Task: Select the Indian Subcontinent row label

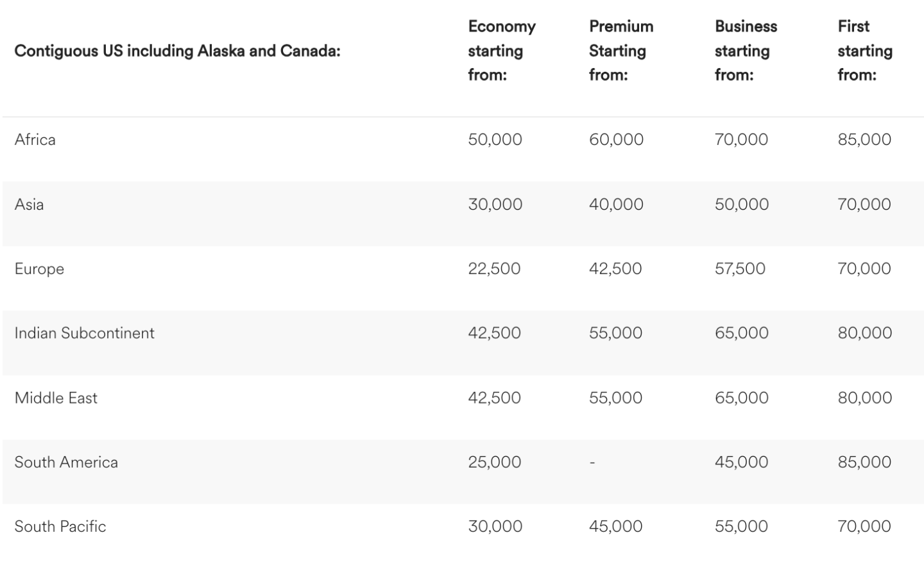Action: 85,333
